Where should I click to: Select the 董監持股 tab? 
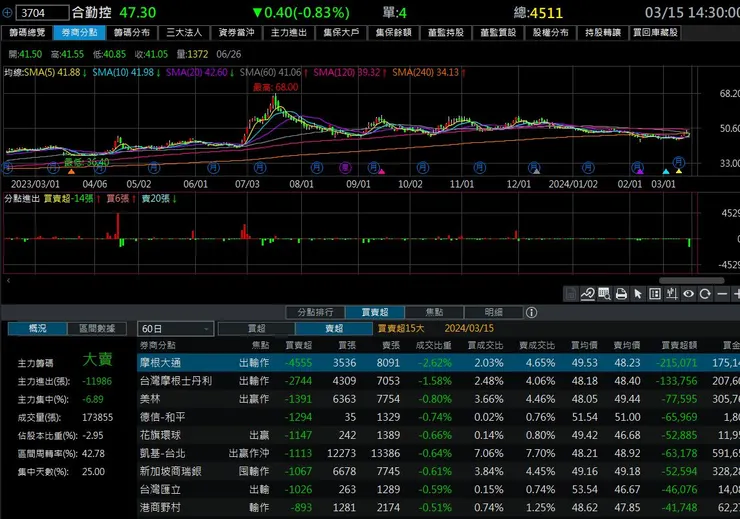click(446, 33)
